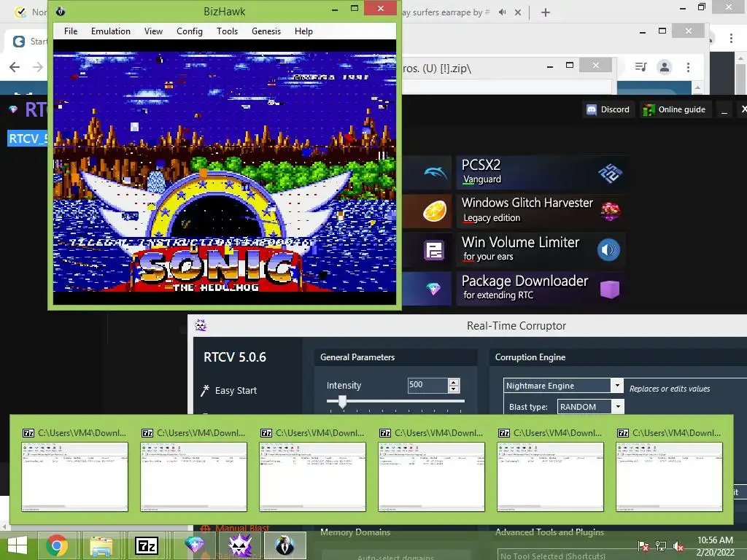This screenshot has width=747, height=560.
Task: Close the surfers earrape Chrome tab
Action: point(518,12)
